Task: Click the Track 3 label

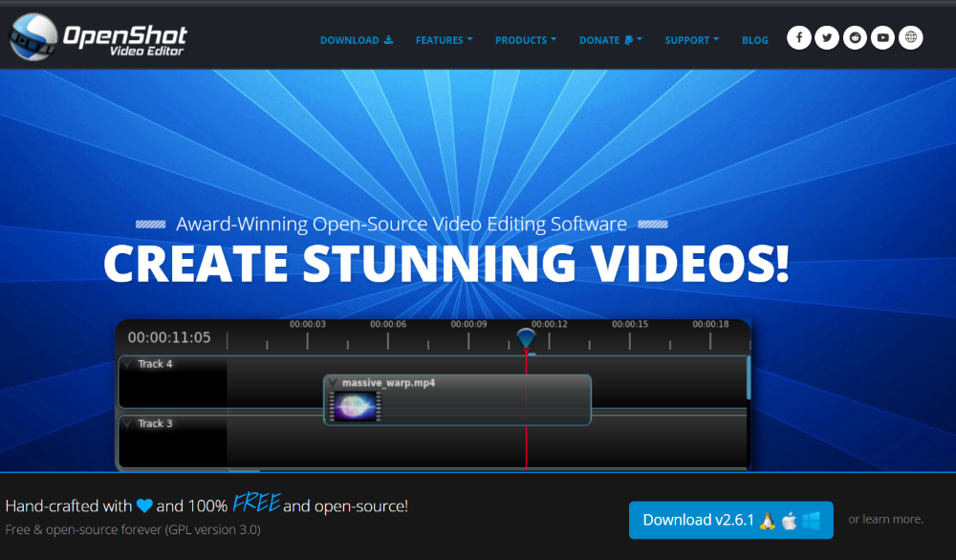Action: coord(155,423)
